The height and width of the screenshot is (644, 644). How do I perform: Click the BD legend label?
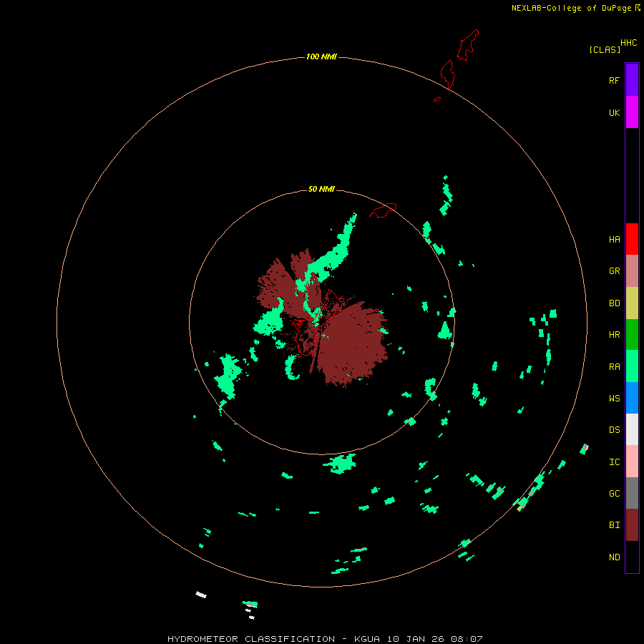(x=614, y=303)
